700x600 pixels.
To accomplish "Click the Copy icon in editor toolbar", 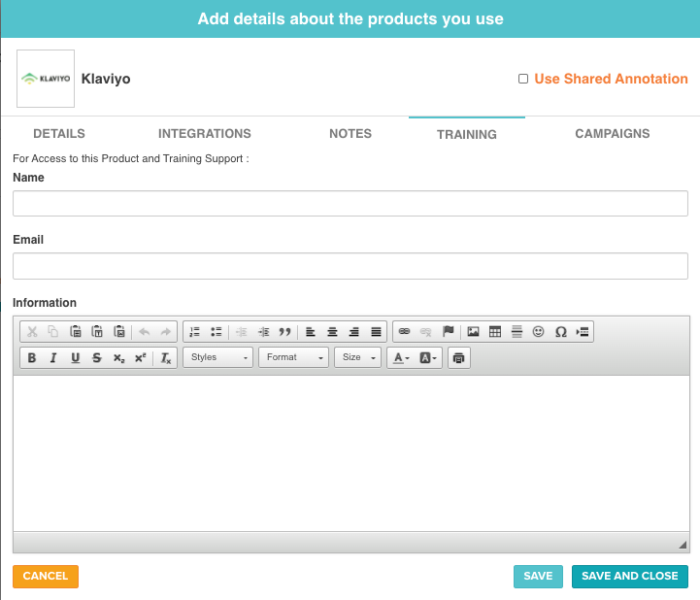I will coord(53,332).
